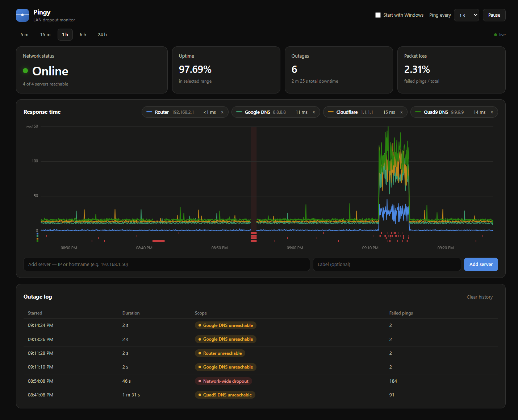This screenshot has height=420, width=518.
Task: Click the 91 failed pings value
Action: pos(392,395)
